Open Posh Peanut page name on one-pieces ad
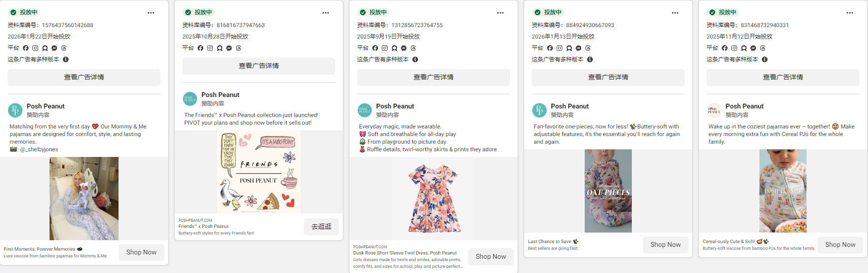The width and height of the screenshot is (868, 273). [x=570, y=106]
